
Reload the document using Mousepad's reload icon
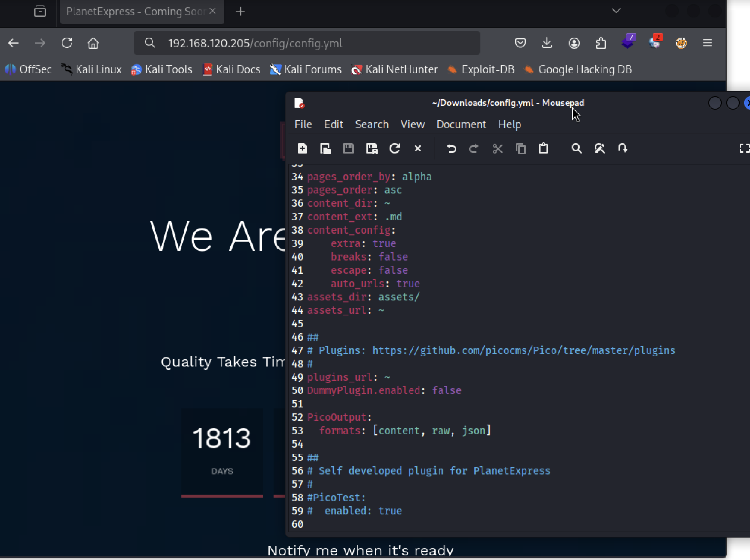tap(395, 148)
